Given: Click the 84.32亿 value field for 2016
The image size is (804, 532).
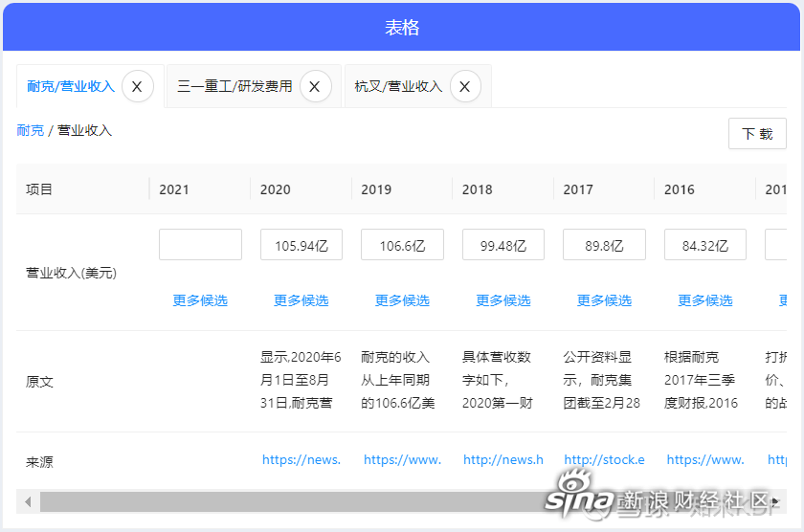Looking at the screenshot, I should tap(705, 245).
